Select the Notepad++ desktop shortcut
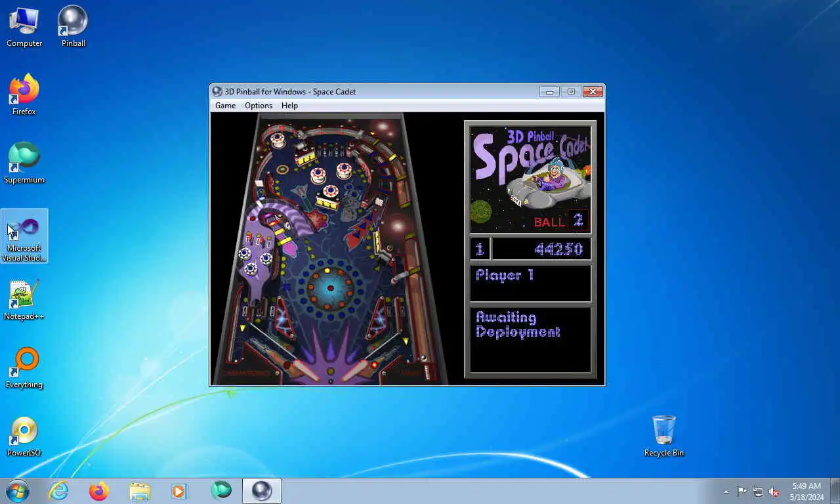This screenshot has width=840, height=504. (x=24, y=301)
